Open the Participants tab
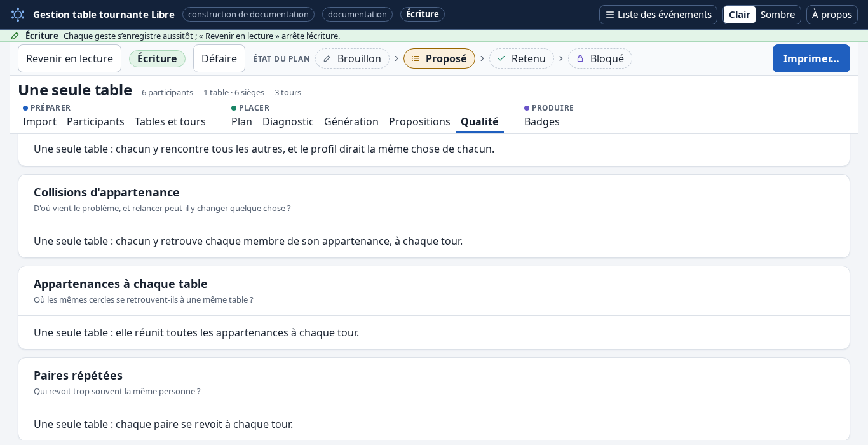This screenshot has width=868, height=445. [95, 121]
